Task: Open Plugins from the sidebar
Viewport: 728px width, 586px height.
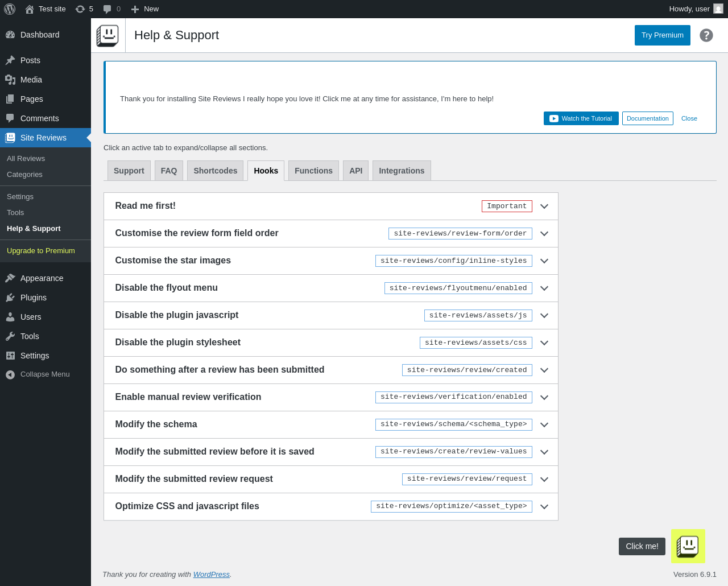Action: click(34, 298)
